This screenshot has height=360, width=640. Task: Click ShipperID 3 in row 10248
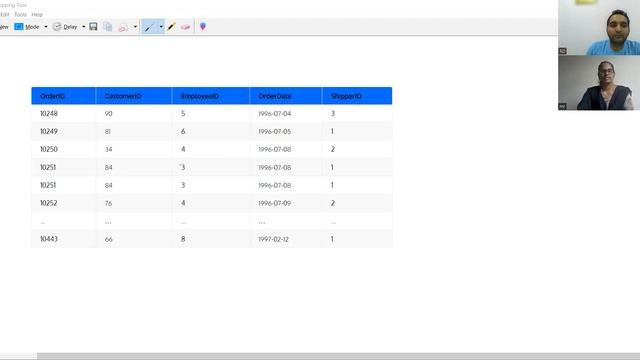(333, 113)
